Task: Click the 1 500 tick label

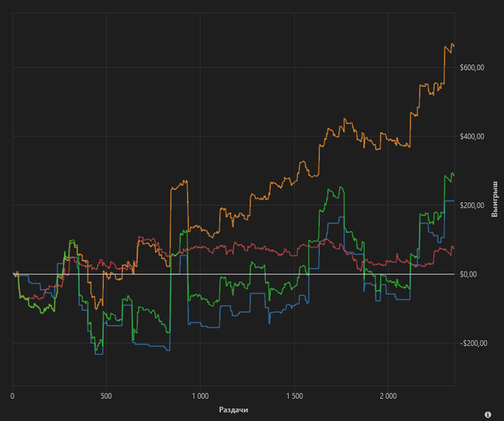Action: coord(294,396)
